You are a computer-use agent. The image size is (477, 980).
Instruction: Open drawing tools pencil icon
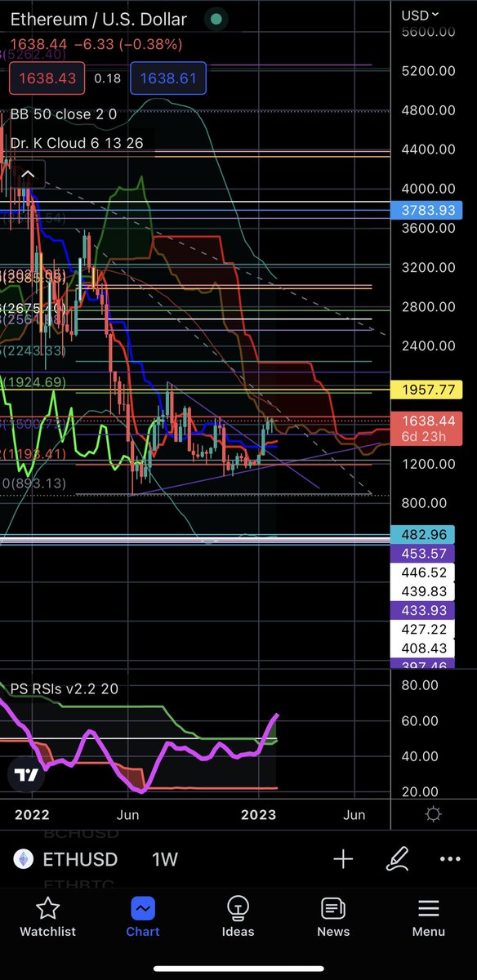click(397, 858)
